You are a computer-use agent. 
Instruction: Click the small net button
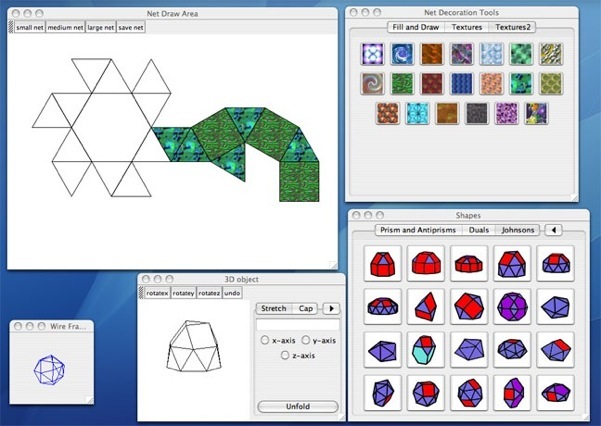30,28
